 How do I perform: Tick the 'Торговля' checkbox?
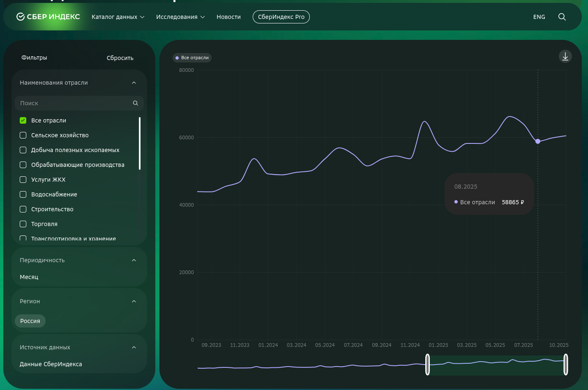click(x=23, y=224)
